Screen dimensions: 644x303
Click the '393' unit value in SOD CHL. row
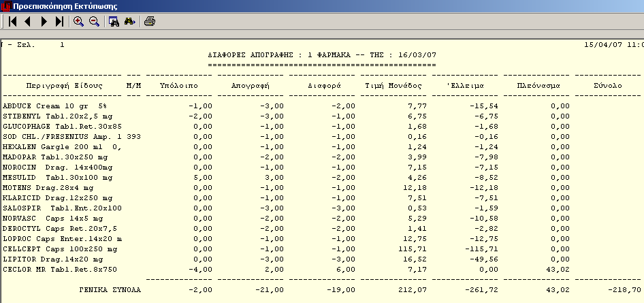point(134,137)
